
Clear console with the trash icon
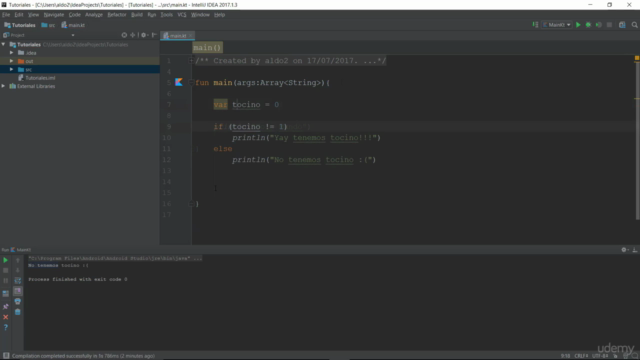pos(18,312)
